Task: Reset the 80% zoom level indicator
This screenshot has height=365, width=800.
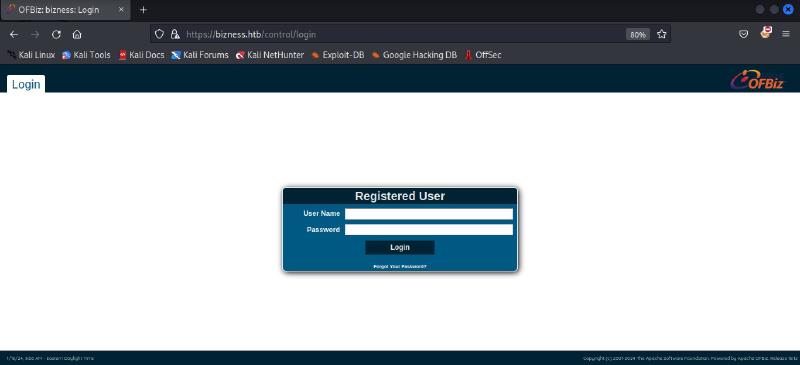Action: coord(638,34)
